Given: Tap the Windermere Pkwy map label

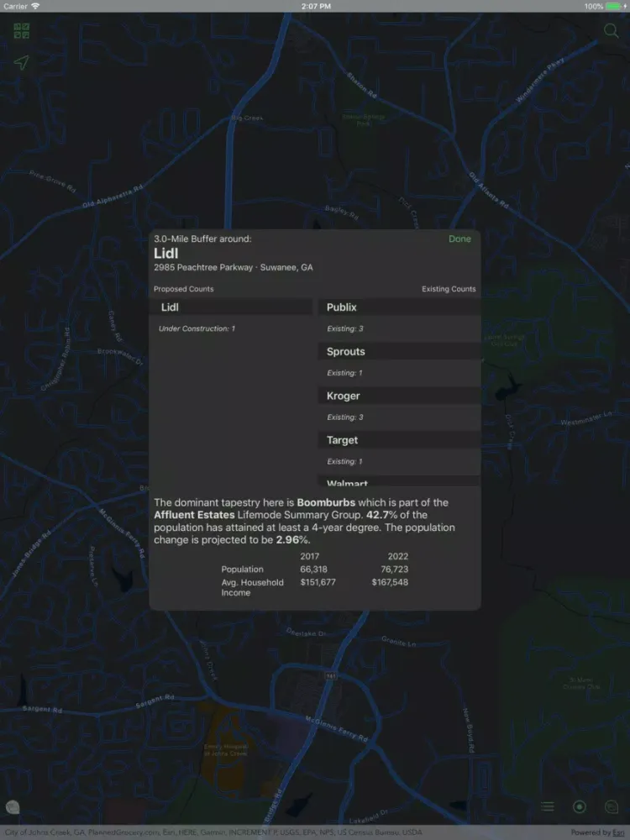Looking at the screenshot, I should point(539,79).
